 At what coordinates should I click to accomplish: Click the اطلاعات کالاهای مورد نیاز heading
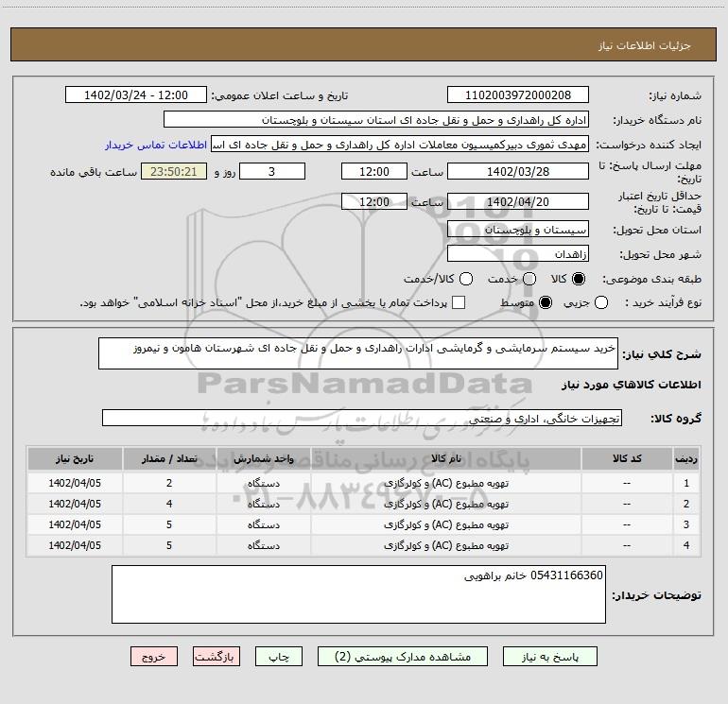point(631,385)
